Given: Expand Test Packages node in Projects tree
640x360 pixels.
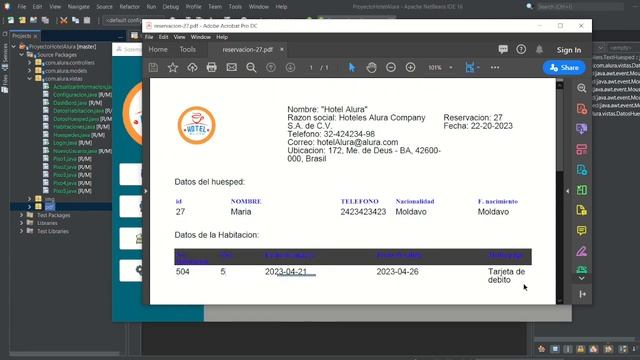Looking at the screenshot, I should click(22, 215).
